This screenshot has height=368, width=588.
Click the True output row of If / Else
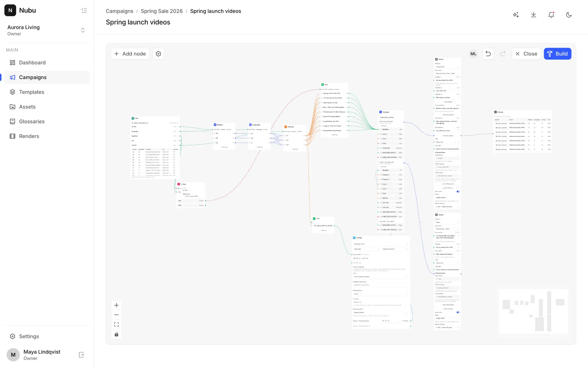191,201
